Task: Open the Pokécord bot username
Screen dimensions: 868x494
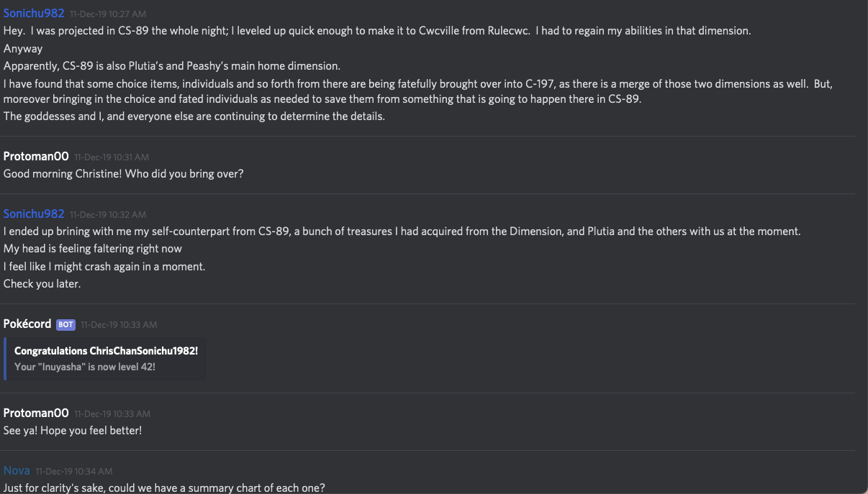Action: coord(27,324)
